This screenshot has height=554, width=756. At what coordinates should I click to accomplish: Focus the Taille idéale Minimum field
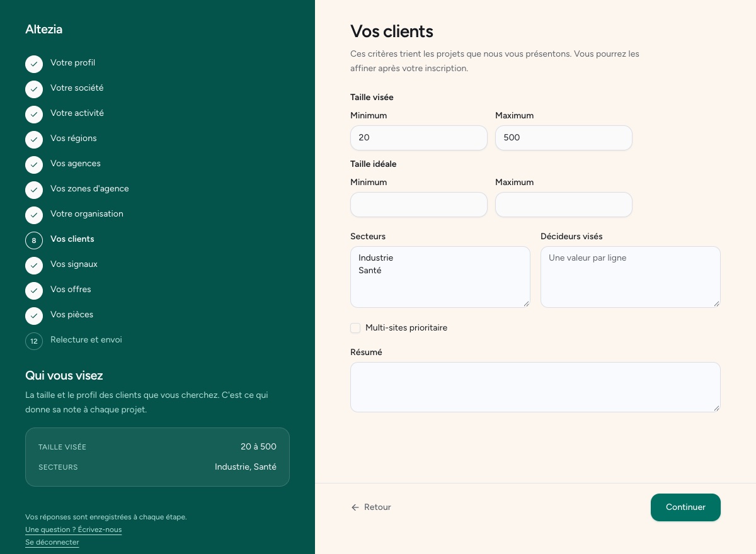[x=419, y=205]
